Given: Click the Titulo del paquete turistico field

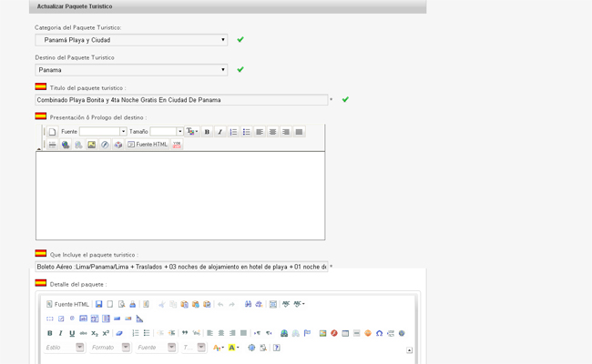Looking at the screenshot, I should point(181,100).
